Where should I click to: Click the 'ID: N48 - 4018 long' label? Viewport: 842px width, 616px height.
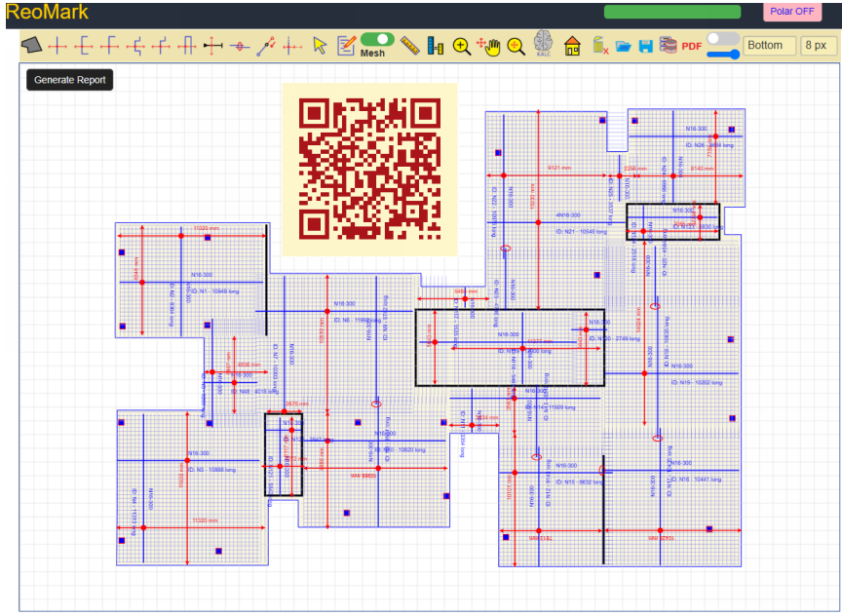(x=254, y=392)
